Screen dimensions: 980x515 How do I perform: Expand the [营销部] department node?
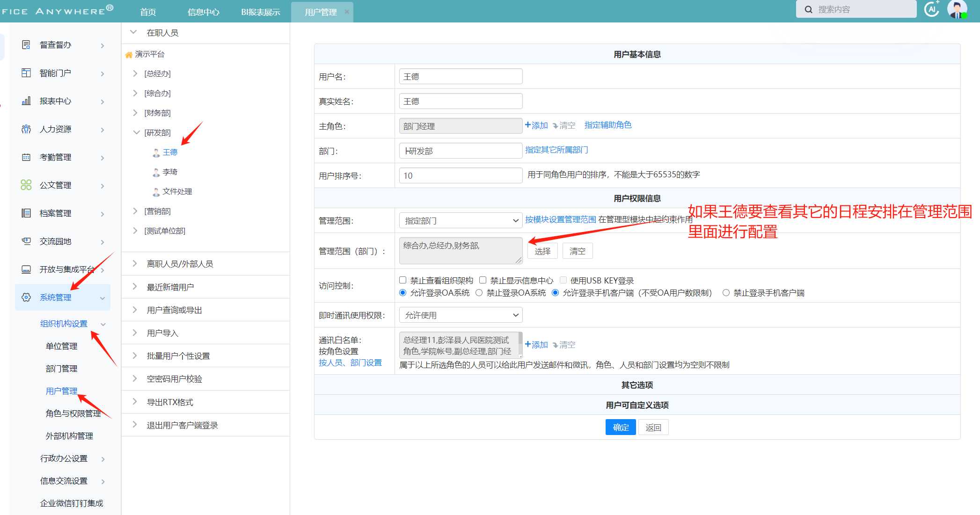pos(135,211)
